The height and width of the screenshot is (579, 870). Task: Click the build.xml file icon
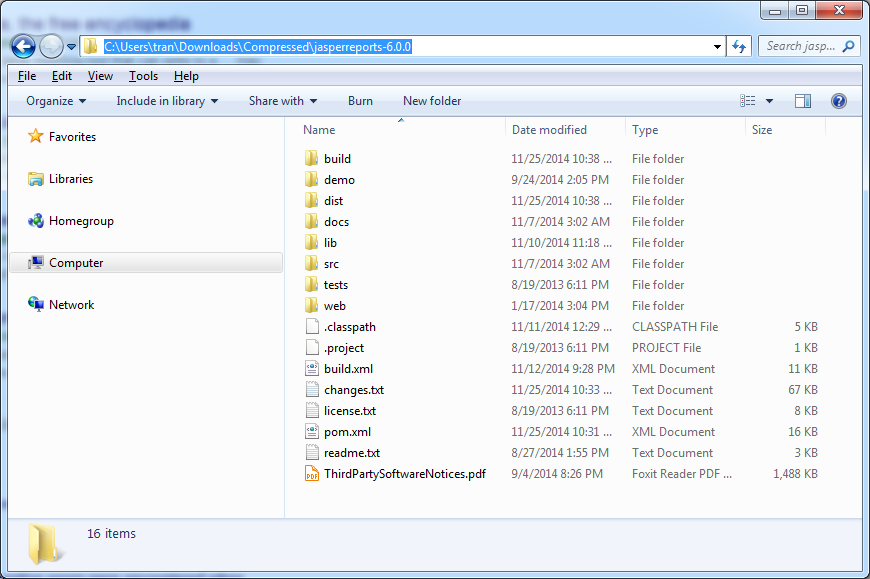tap(312, 369)
